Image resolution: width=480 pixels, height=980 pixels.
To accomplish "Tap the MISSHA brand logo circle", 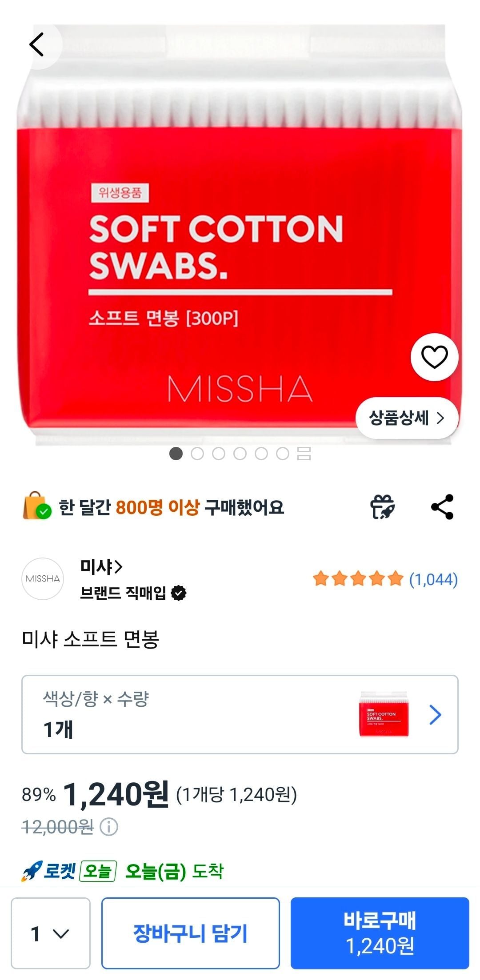I will coord(43,579).
